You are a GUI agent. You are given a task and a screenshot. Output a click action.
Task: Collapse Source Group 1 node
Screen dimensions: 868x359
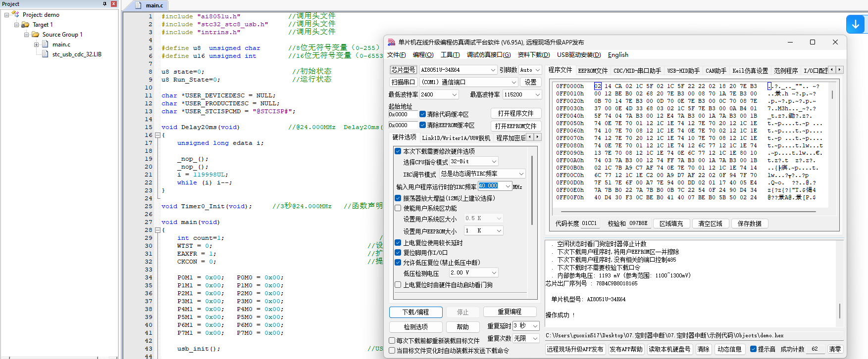point(26,35)
